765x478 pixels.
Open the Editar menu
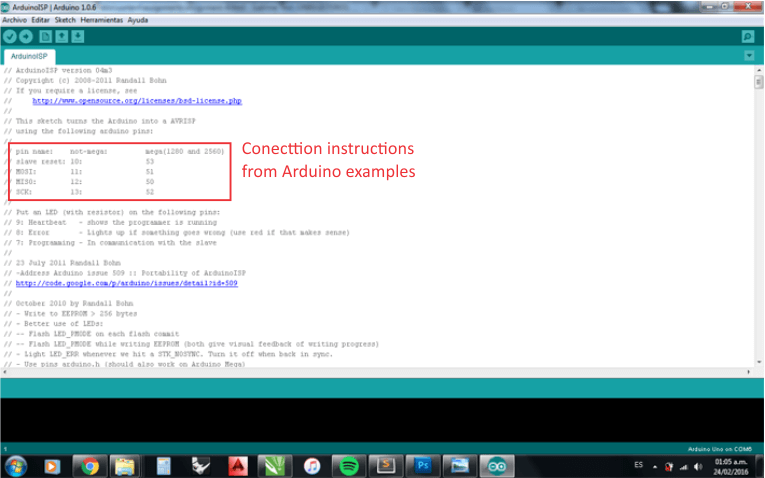click(40, 20)
